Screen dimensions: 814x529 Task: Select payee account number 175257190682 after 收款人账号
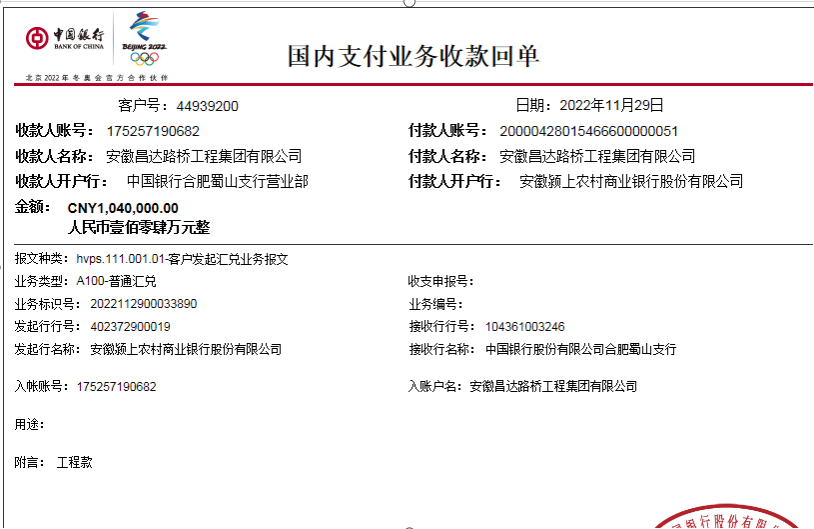(153, 131)
